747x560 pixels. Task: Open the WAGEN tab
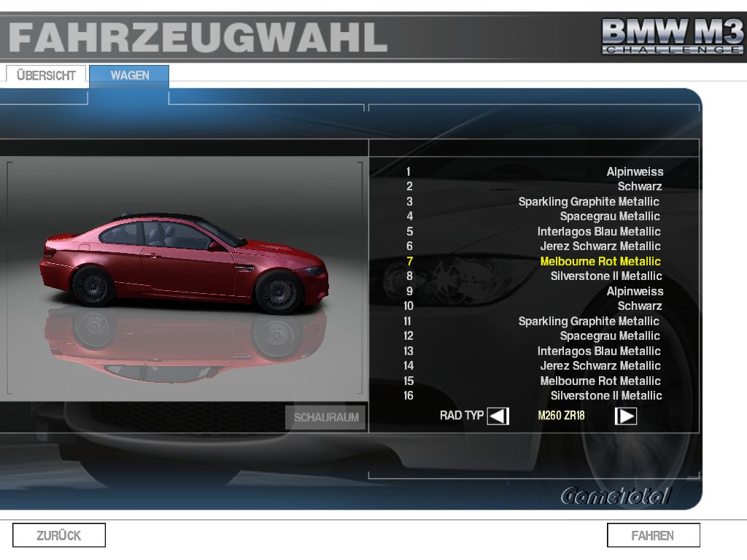(x=129, y=75)
